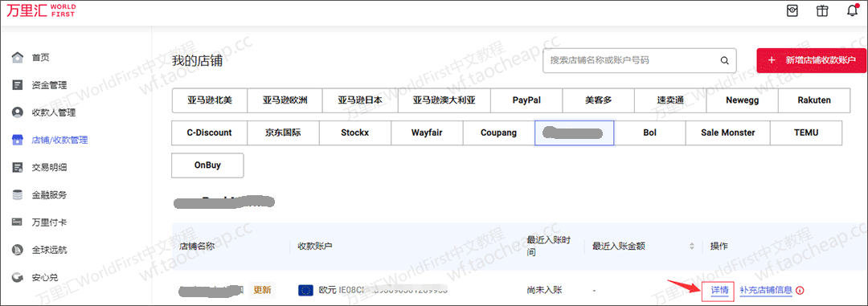Open the notification bell
Screen dimensions: 868x306
pyautogui.click(x=853, y=11)
